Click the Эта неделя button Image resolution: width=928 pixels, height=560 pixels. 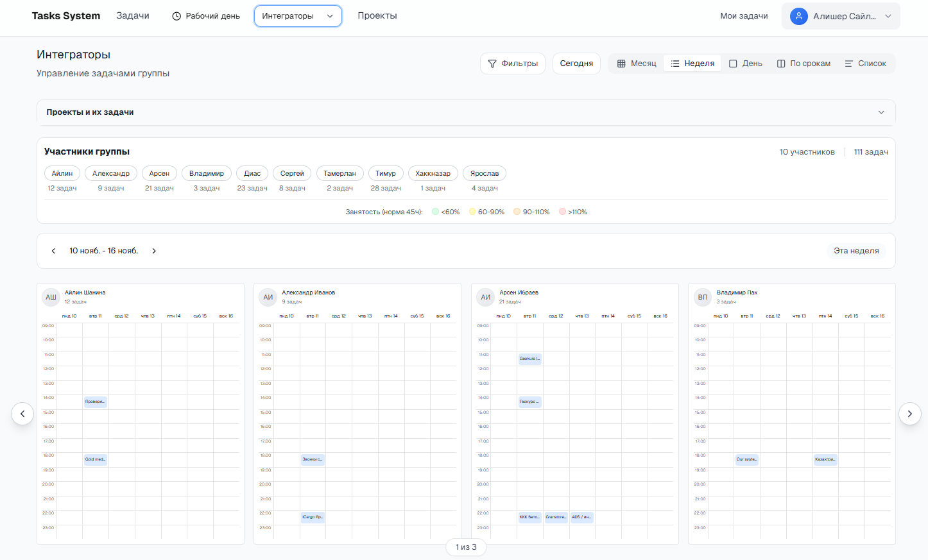tap(856, 251)
